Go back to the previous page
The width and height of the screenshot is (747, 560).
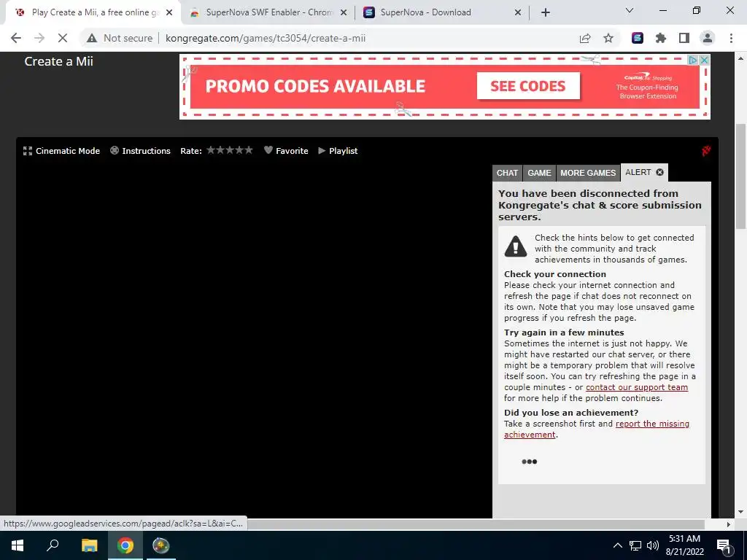(16, 38)
